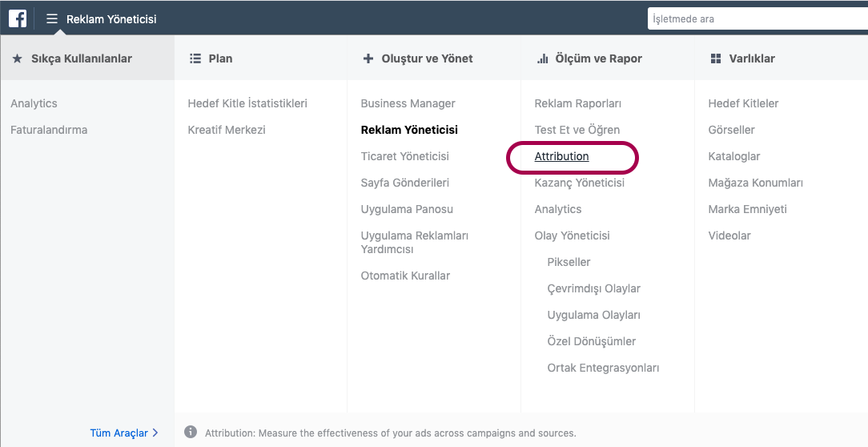Viewport: 868px width, 447px height.
Task: Open Analytics under Ölçüm ve Rapor
Action: click(557, 209)
